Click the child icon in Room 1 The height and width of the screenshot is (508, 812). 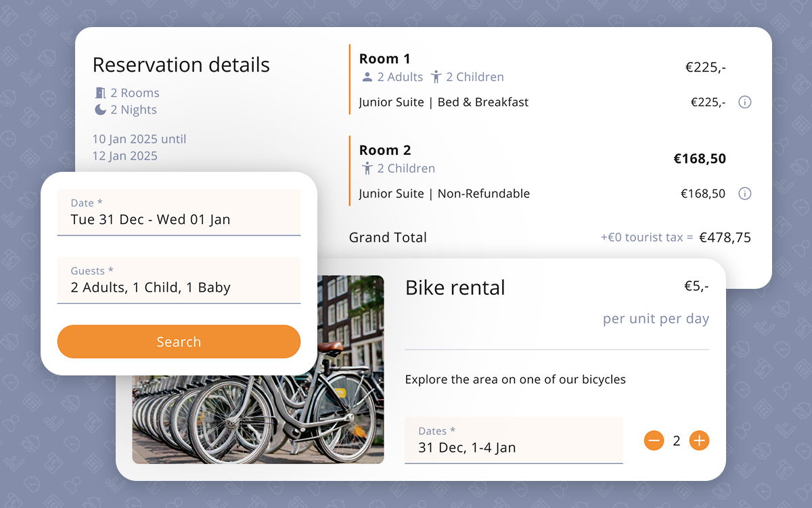436,77
